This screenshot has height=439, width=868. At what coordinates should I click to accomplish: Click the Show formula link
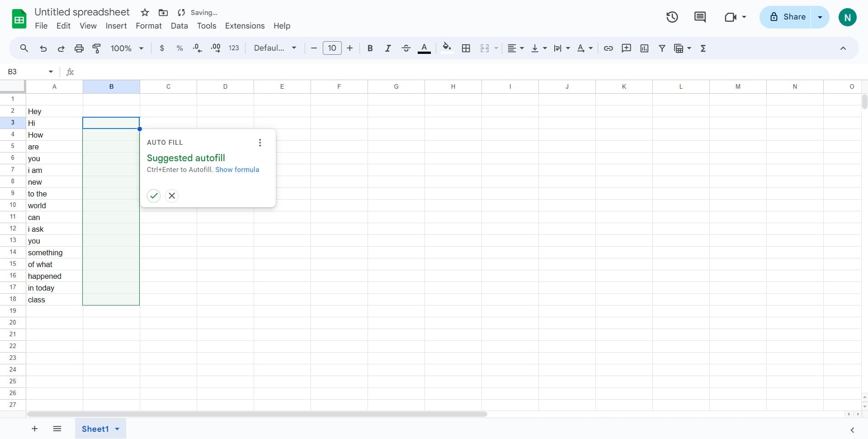[237, 170]
